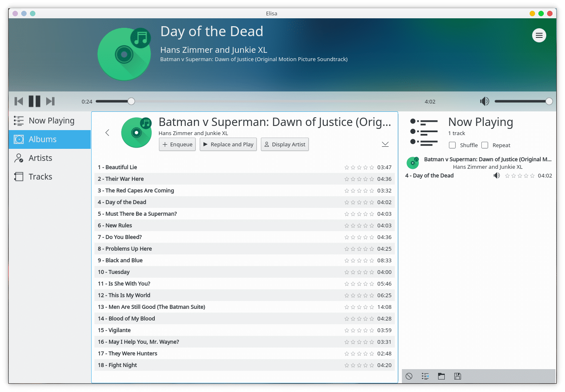
Task: Select track 18 - Fight Night
Action: tap(245, 365)
